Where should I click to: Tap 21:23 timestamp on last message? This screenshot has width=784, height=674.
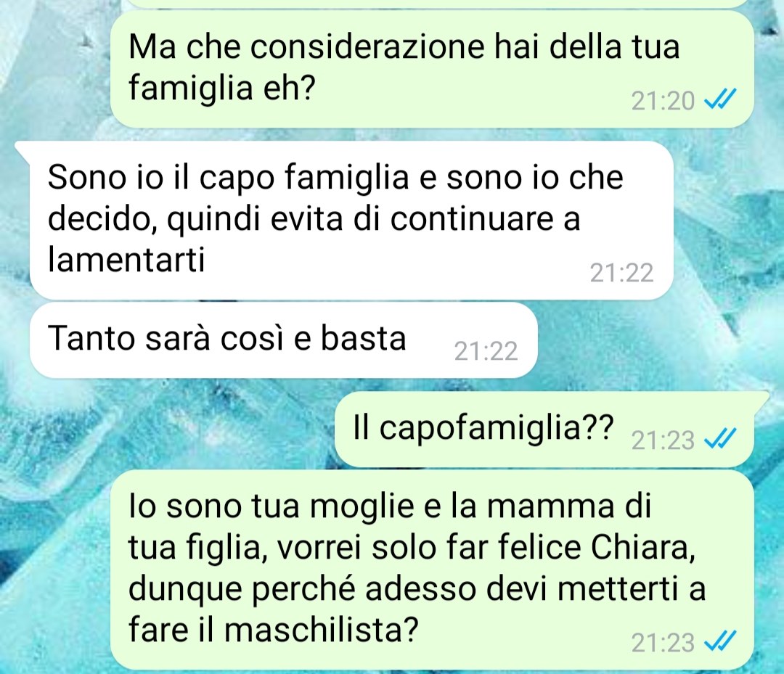(663, 643)
